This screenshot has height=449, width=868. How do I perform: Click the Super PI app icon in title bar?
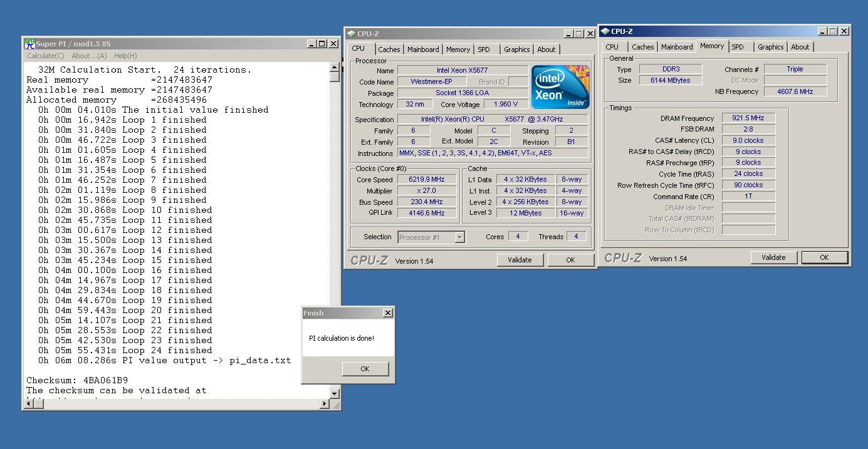[29, 44]
